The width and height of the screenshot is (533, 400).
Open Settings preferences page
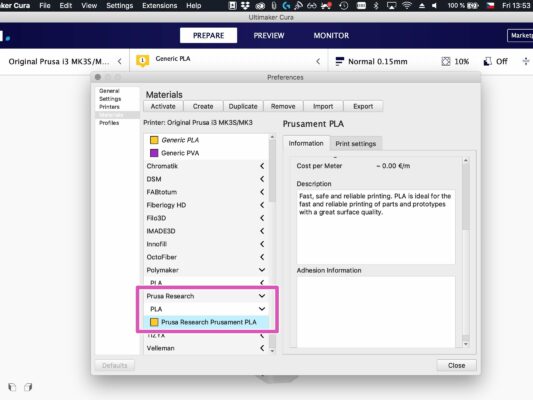pyautogui.click(x=110, y=99)
